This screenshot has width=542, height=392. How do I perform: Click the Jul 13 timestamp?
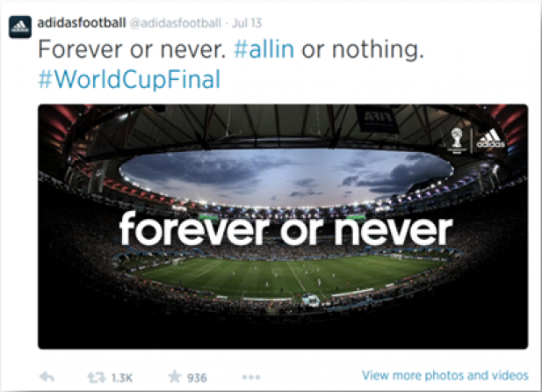[247, 23]
